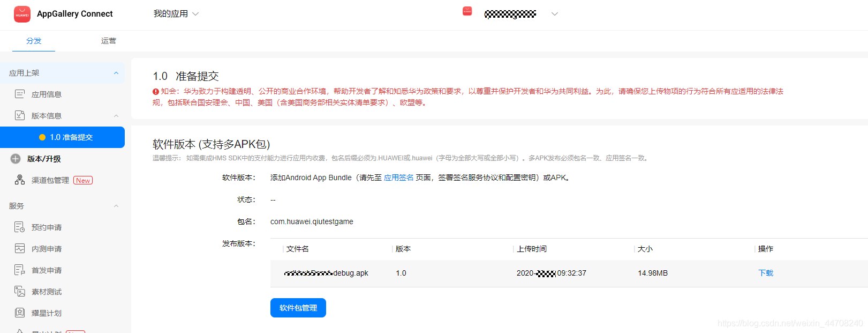Click the 1.0 准备提交 page heading

[186, 76]
